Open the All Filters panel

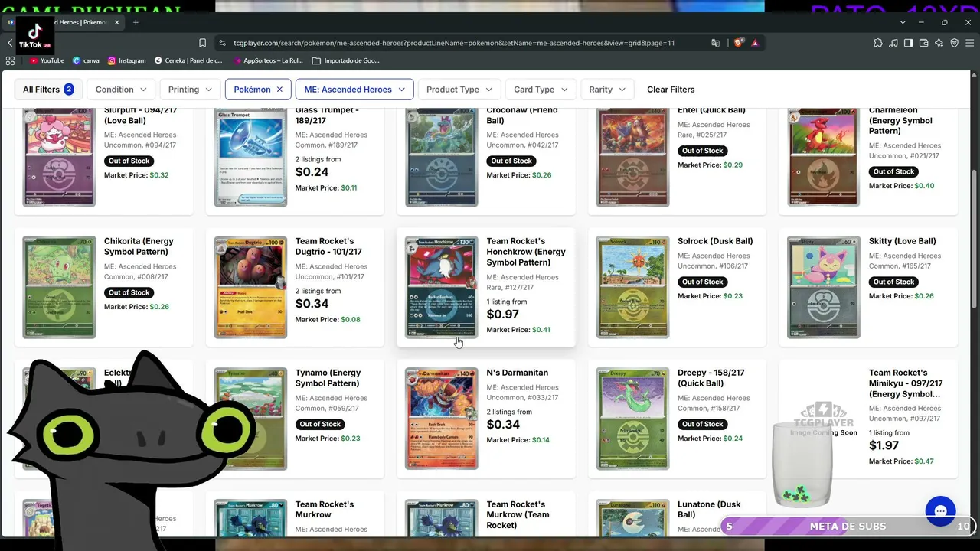(x=48, y=90)
